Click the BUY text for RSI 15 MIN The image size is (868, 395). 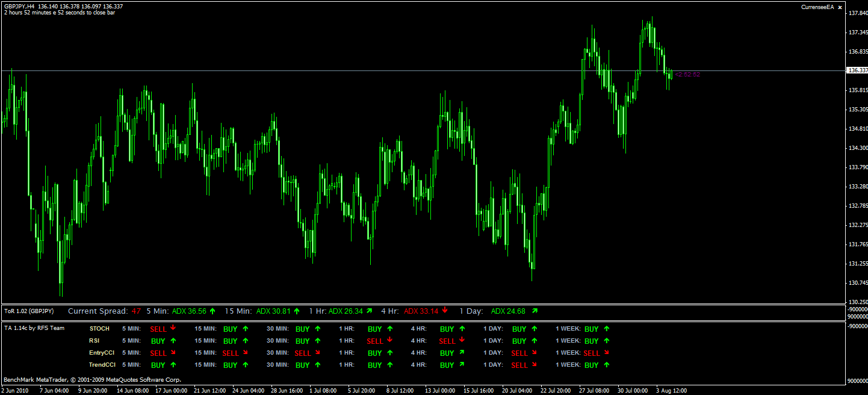click(x=231, y=341)
